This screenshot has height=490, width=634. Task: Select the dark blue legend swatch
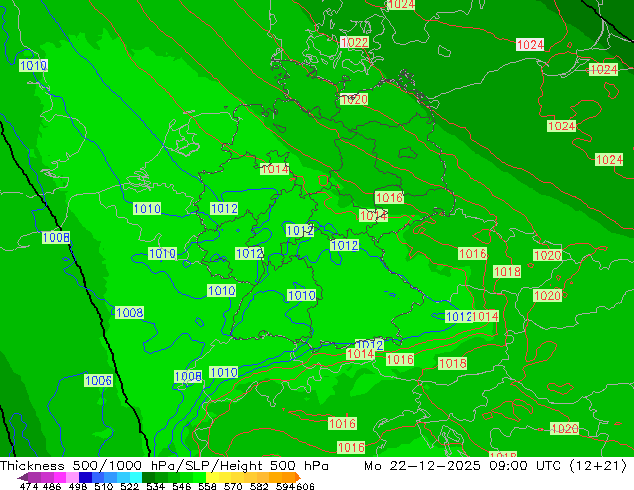[x=85, y=477]
